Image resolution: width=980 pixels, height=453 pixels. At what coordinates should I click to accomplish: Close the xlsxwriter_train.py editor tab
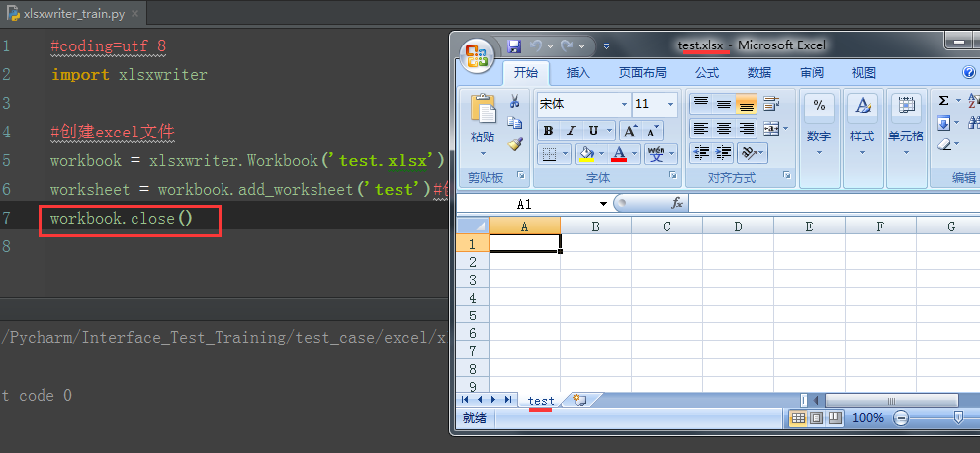135,14
